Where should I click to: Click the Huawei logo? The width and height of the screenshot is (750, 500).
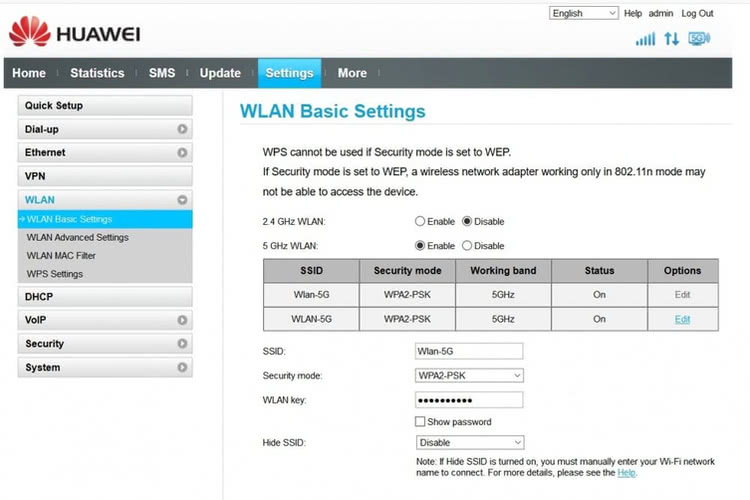tap(74, 32)
